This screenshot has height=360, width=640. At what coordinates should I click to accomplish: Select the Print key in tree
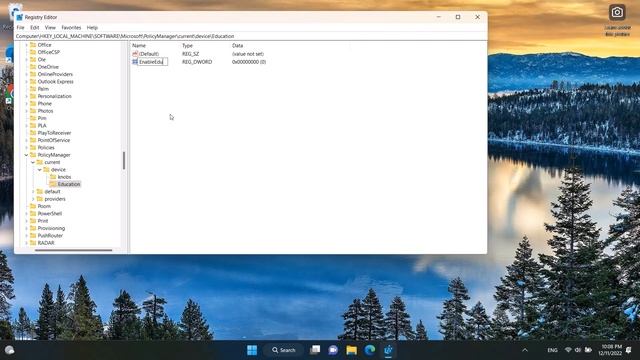pyautogui.click(x=43, y=221)
